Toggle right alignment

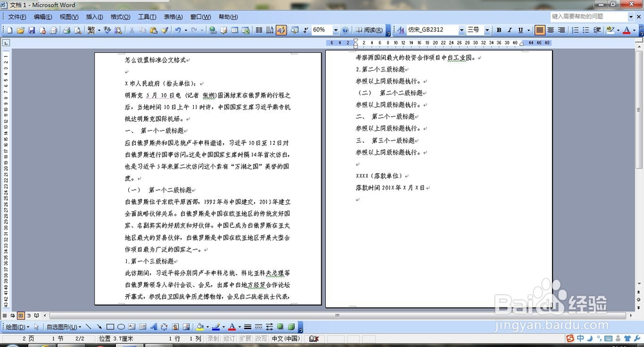tap(562, 30)
